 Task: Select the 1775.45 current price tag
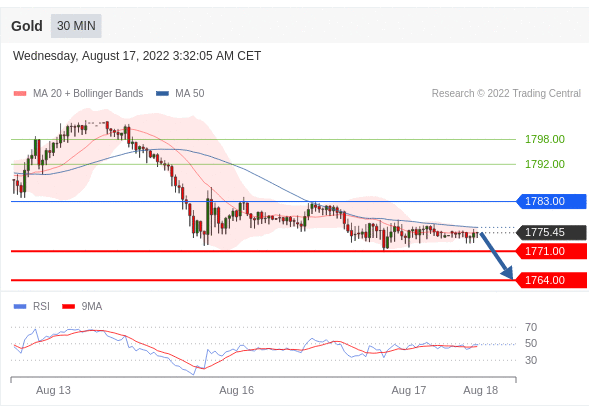click(x=551, y=232)
